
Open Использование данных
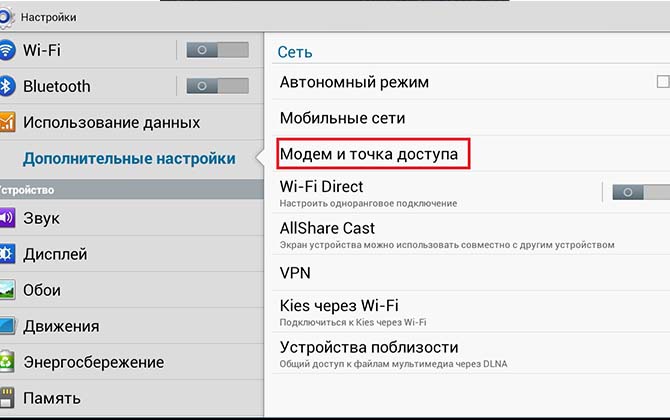(x=132, y=122)
